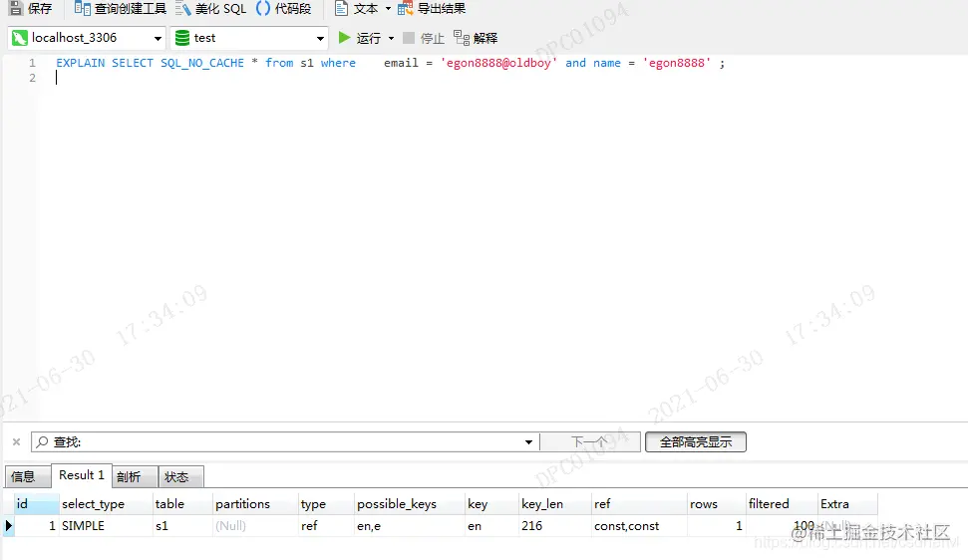The width and height of the screenshot is (968, 560).
Task: Click the Explain (解释) icon
Action: point(462,38)
